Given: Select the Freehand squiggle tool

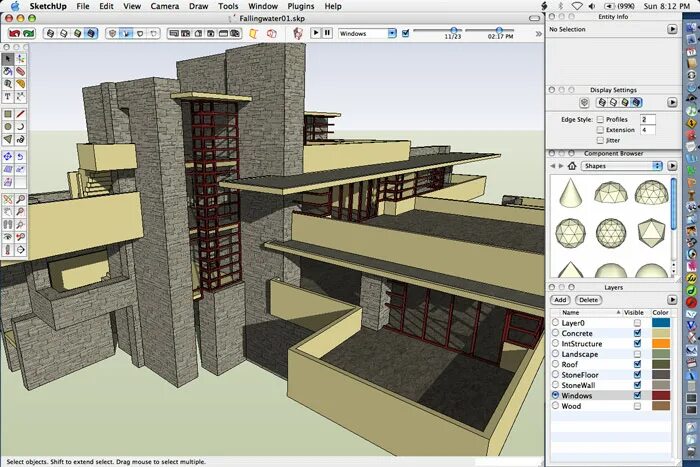Looking at the screenshot, I should [x=21, y=140].
